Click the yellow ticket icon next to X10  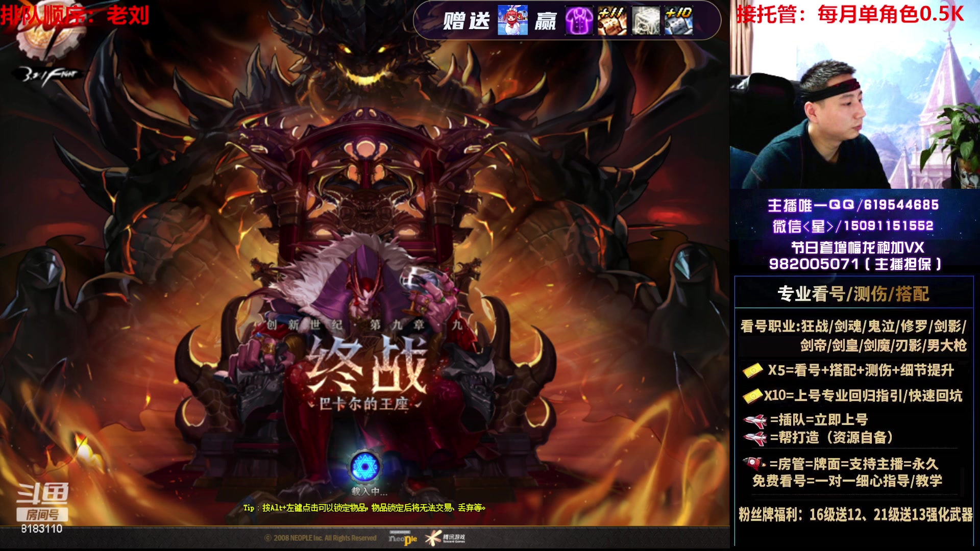click(752, 396)
